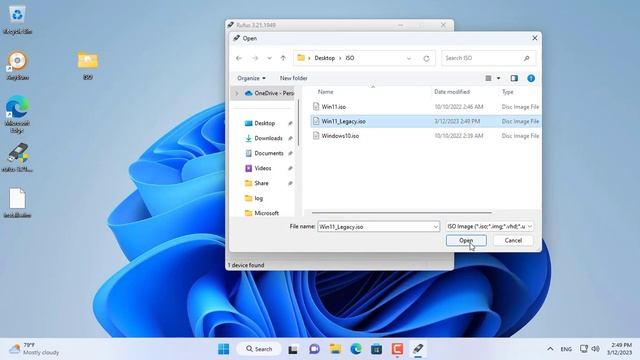Expand the OneDrive - Personal tree node
This screenshot has width=640, height=360.
(236, 93)
